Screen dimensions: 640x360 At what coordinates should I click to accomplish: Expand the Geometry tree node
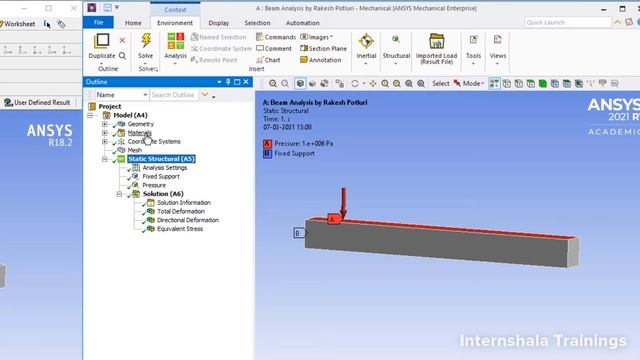pos(105,124)
